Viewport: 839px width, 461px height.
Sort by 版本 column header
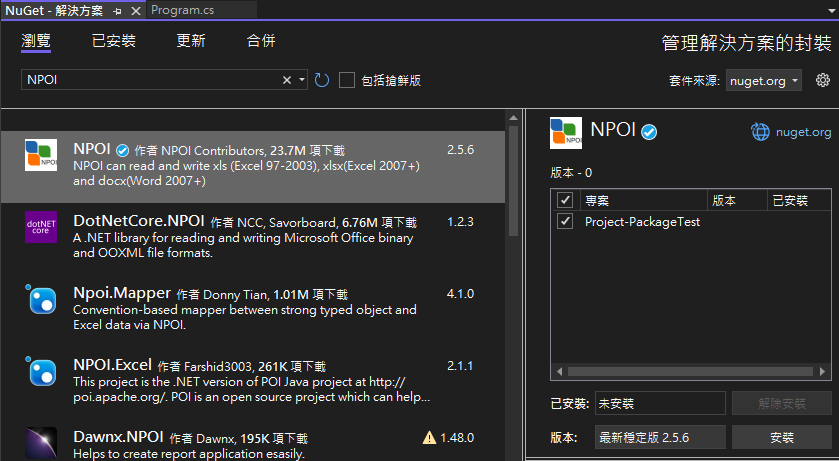pyautogui.click(x=737, y=200)
